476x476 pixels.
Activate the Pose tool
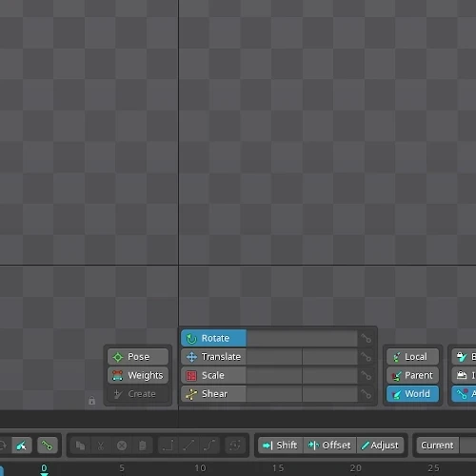click(x=138, y=357)
